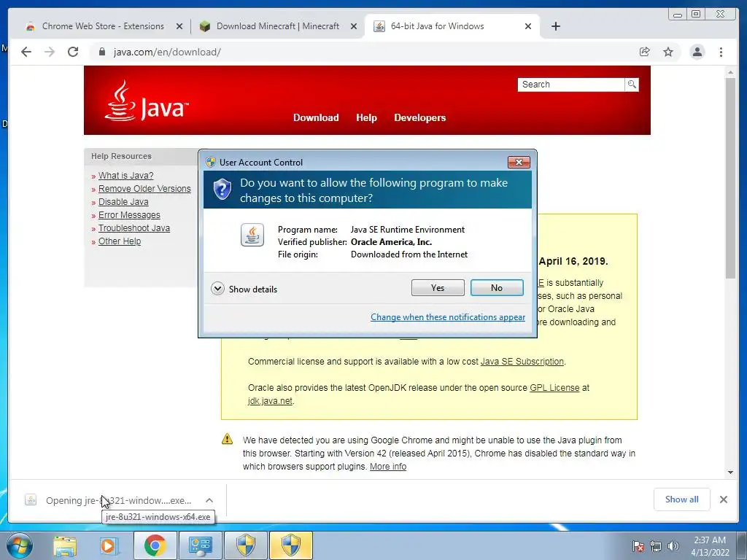
Task: Click the GPL License link
Action: click(x=554, y=388)
